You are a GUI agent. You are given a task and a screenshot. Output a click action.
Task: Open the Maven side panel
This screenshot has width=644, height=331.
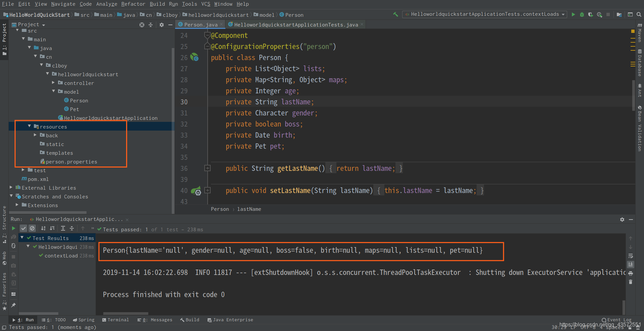click(640, 33)
